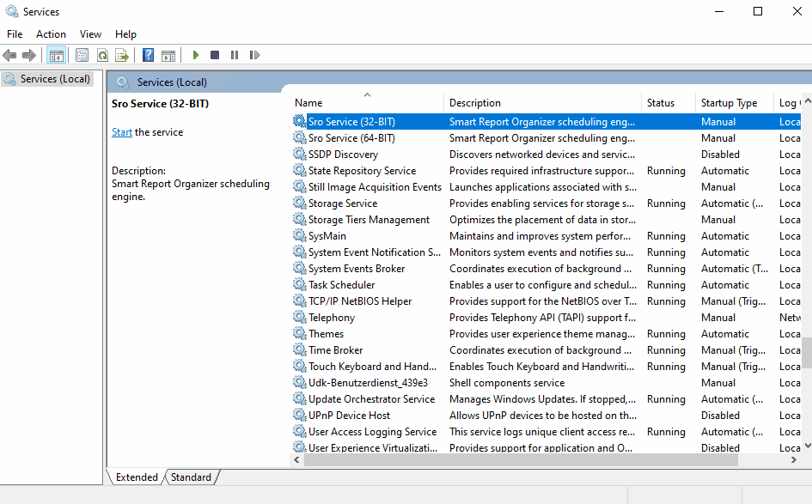Sort by the Log On As column header

tap(788, 102)
